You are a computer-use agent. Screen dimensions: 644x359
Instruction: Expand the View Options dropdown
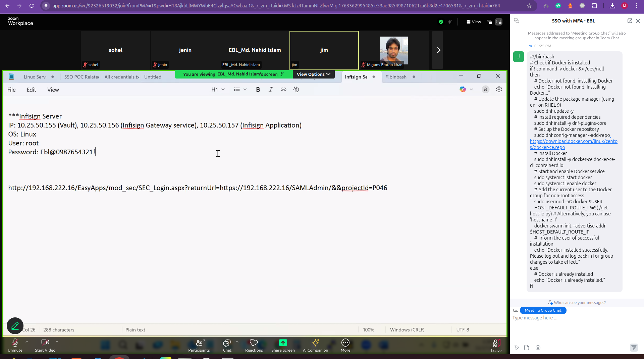point(313,74)
